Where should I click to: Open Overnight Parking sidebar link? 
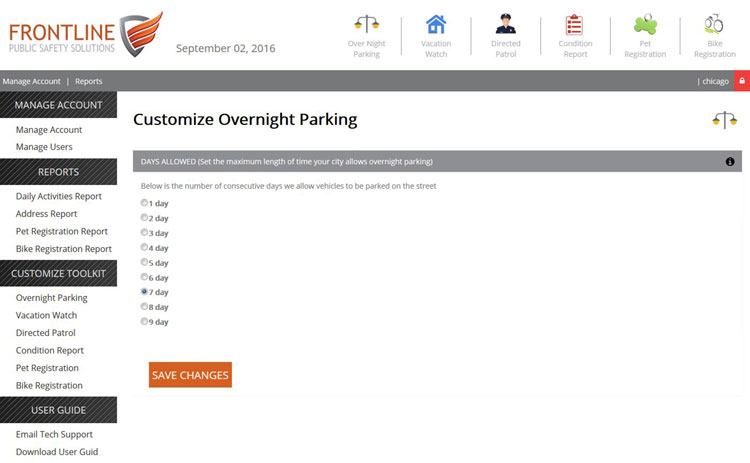52,298
